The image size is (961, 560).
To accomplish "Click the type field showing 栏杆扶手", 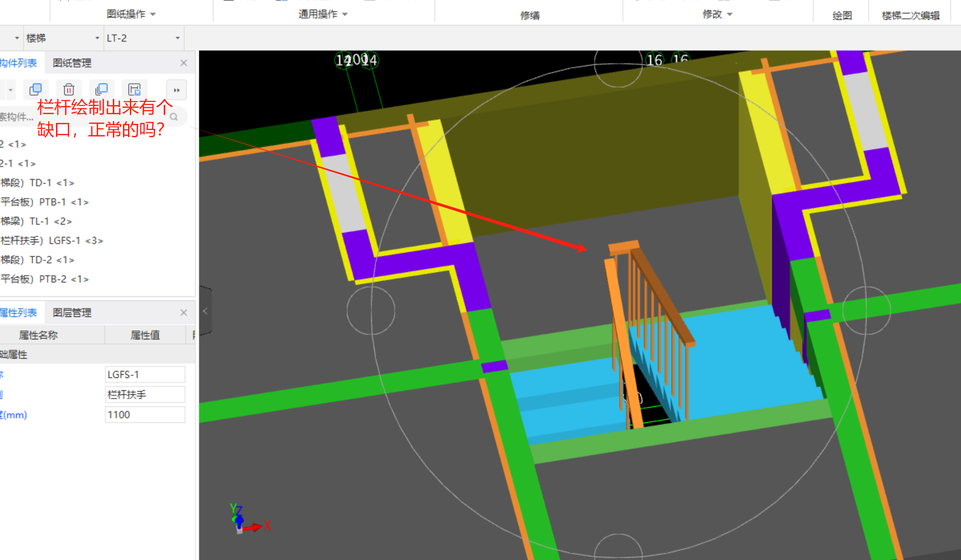I will tap(145, 394).
